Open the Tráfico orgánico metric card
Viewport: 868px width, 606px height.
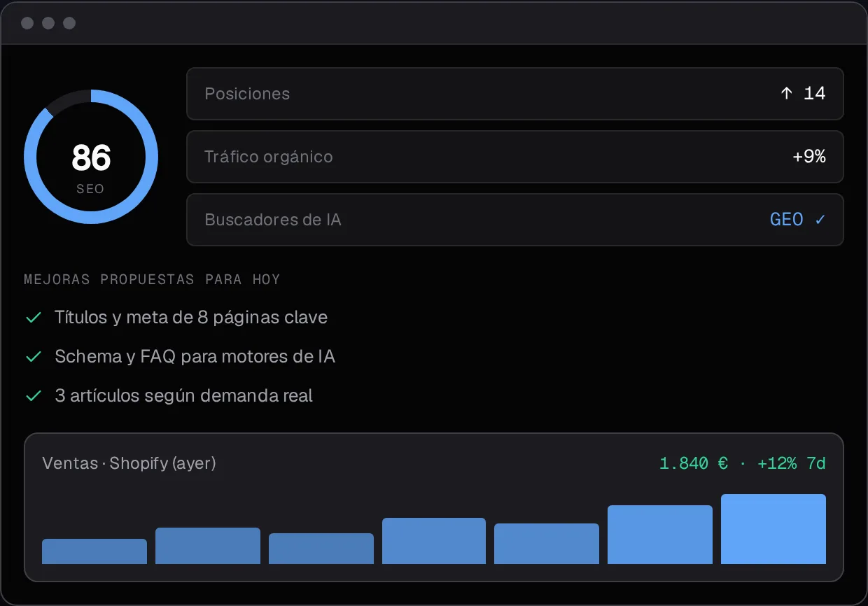tap(514, 157)
